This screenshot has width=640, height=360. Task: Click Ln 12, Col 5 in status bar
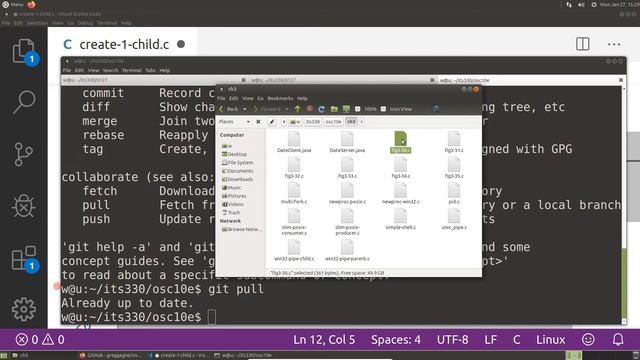(x=324, y=340)
